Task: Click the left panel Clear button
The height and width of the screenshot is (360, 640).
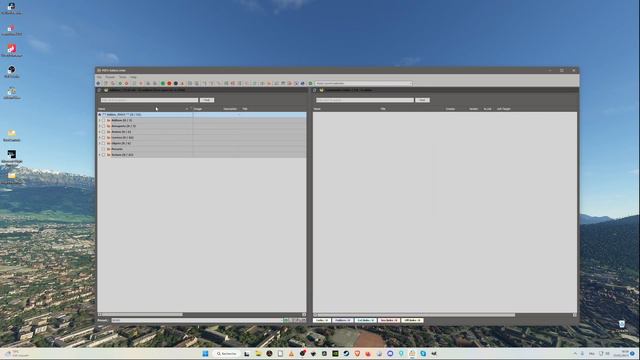Action: pos(207,100)
